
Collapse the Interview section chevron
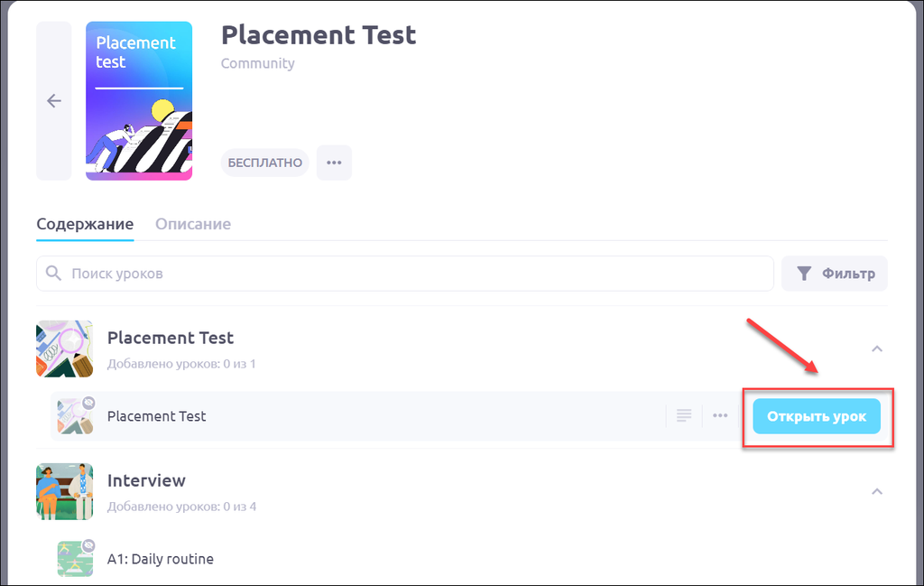click(x=877, y=491)
